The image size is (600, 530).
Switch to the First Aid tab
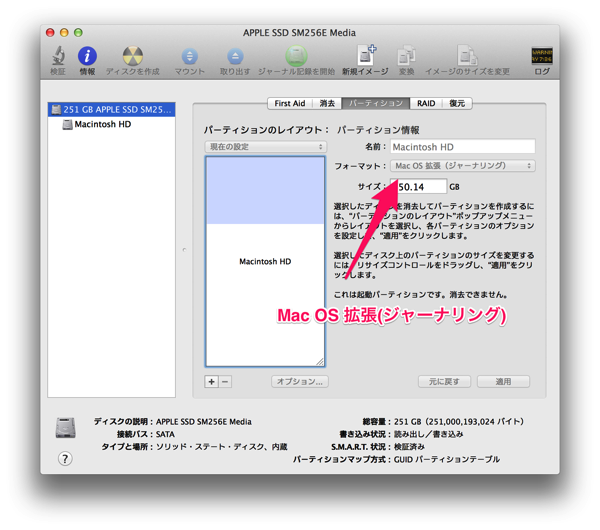290,103
